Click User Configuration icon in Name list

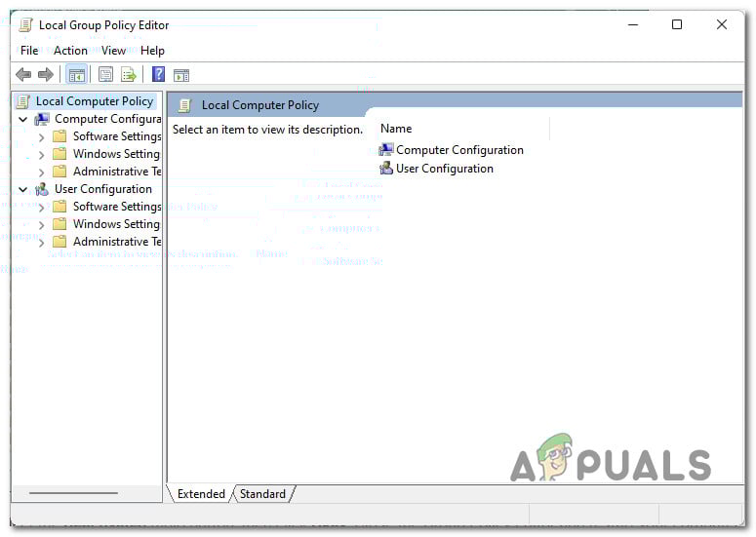pos(386,168)
